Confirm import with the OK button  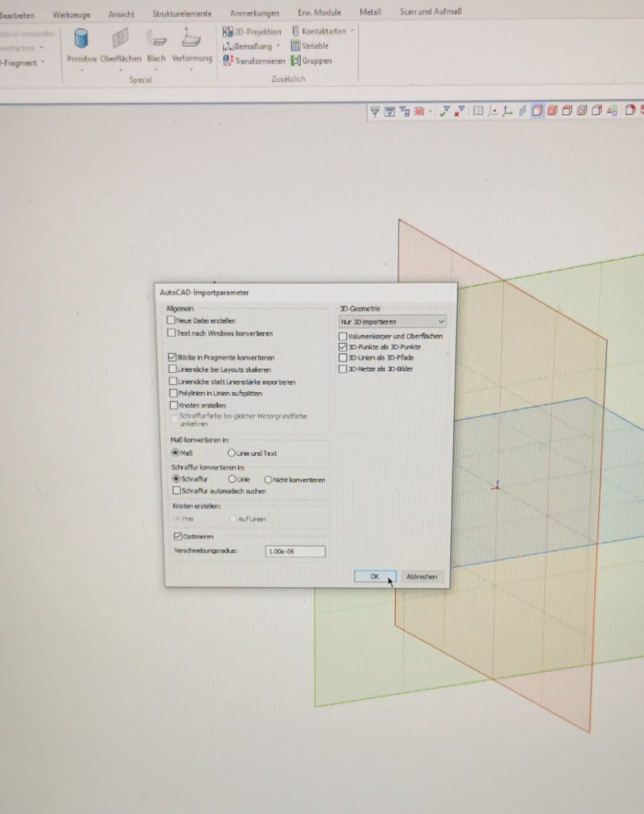tap(374, 577)
